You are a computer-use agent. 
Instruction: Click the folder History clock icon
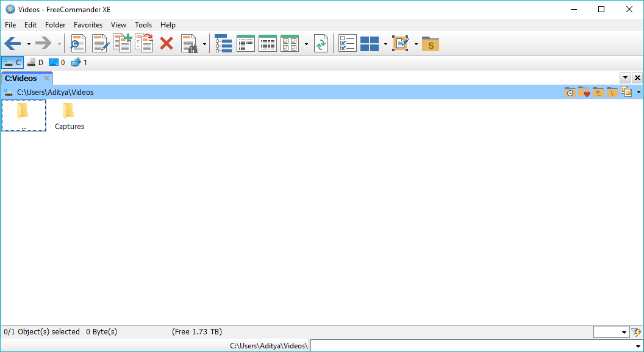570,93
